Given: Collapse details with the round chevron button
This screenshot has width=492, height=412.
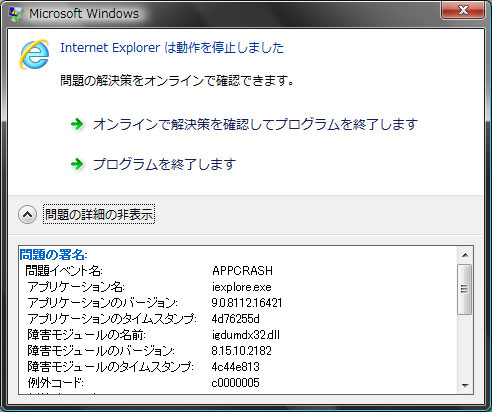Looking at the screenshot, I should point(27,214).
